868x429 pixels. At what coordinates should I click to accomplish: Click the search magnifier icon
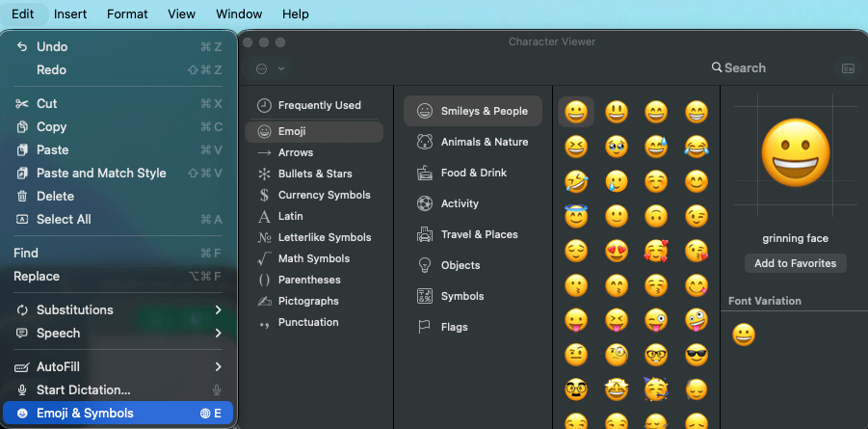[x=717, y=67]
